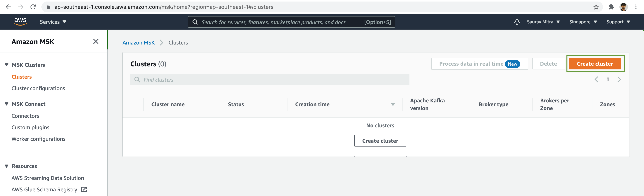Viewport: 644px width, 196px height.
Task: Click the Apache Kafka version column header
Action: (427, 105)
